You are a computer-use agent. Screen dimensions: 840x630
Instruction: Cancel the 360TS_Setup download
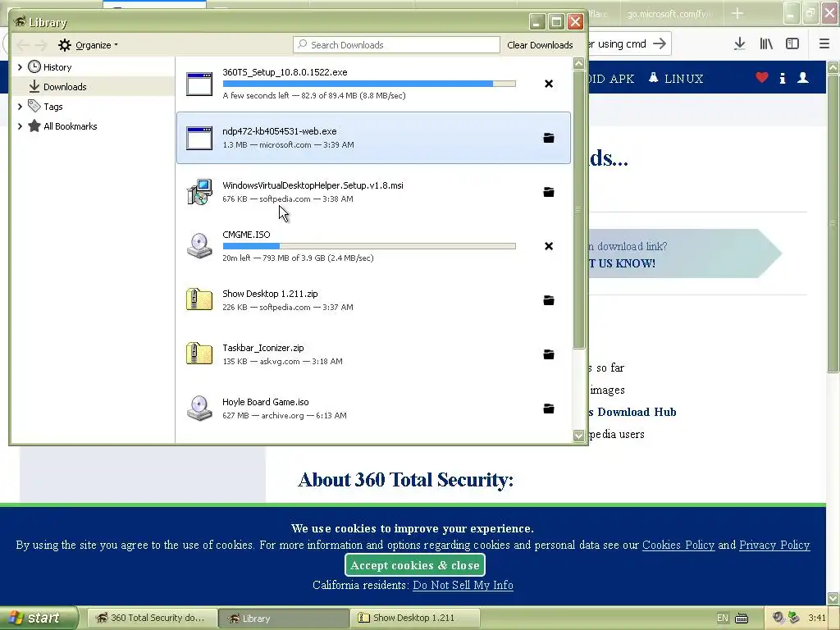click(x=549, y=84)
